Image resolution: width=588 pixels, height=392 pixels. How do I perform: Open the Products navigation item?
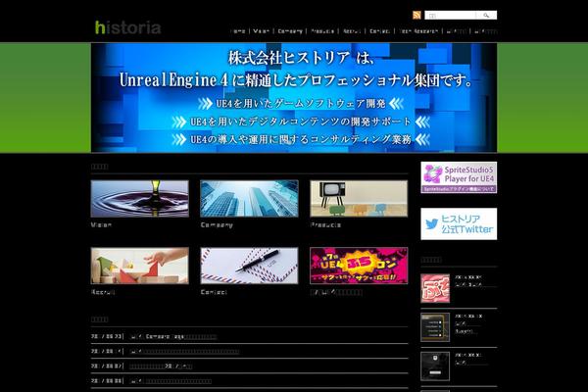coord(322,31)
